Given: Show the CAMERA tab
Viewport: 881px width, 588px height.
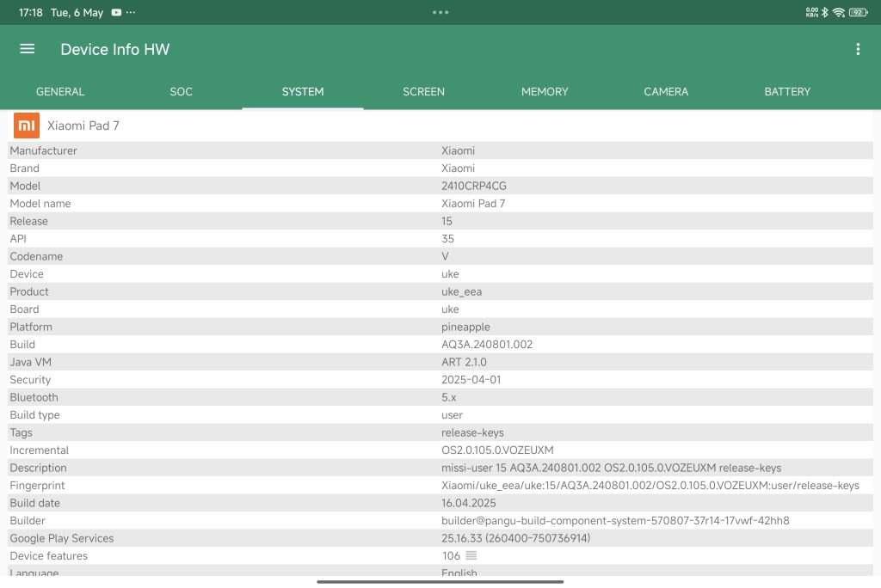Looking at the screenshot, I should click(666, 92).
